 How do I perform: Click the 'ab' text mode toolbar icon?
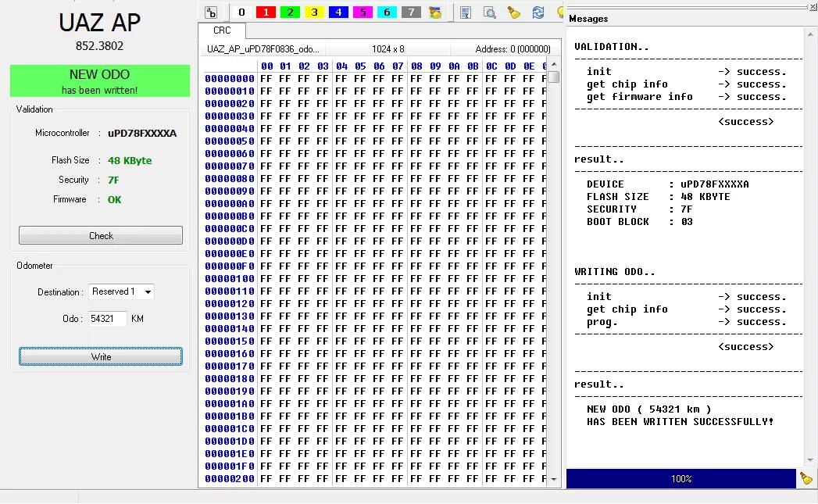(211, 12)
